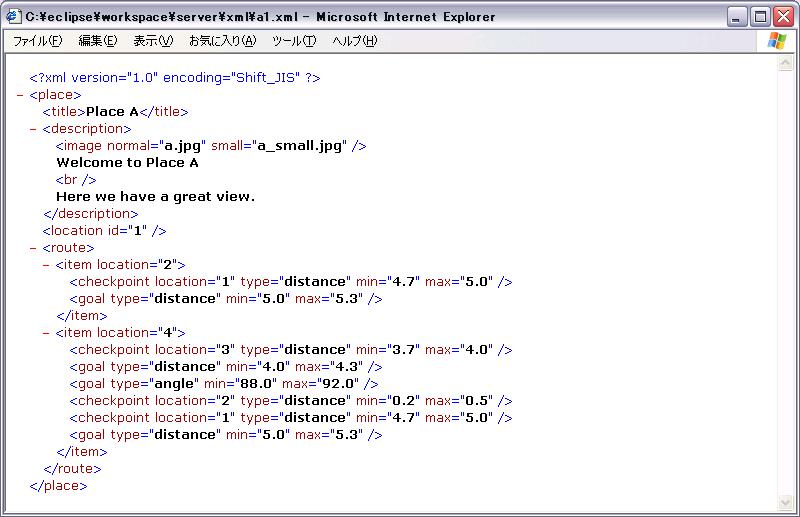Collapse the item location="4" node
The width and height of the screenshot is (800, 517).
pyautogui.click(x=46, y=333)
